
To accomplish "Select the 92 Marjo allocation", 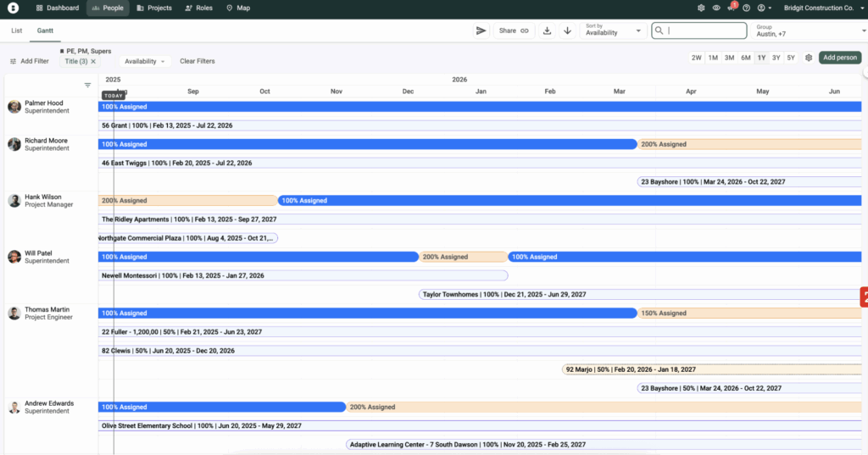I will (x=712, y=369).
